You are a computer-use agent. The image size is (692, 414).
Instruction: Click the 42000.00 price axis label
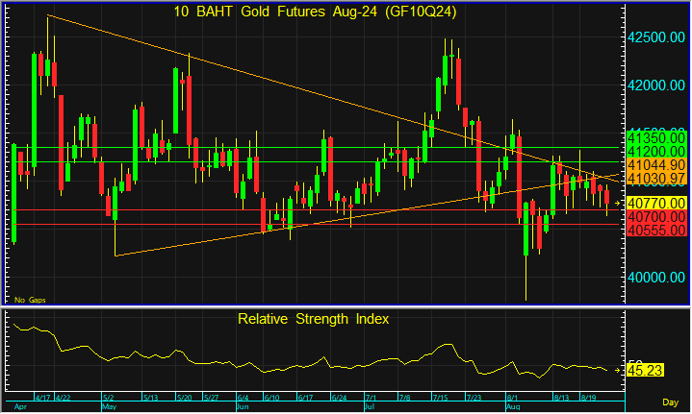(654, 85)
